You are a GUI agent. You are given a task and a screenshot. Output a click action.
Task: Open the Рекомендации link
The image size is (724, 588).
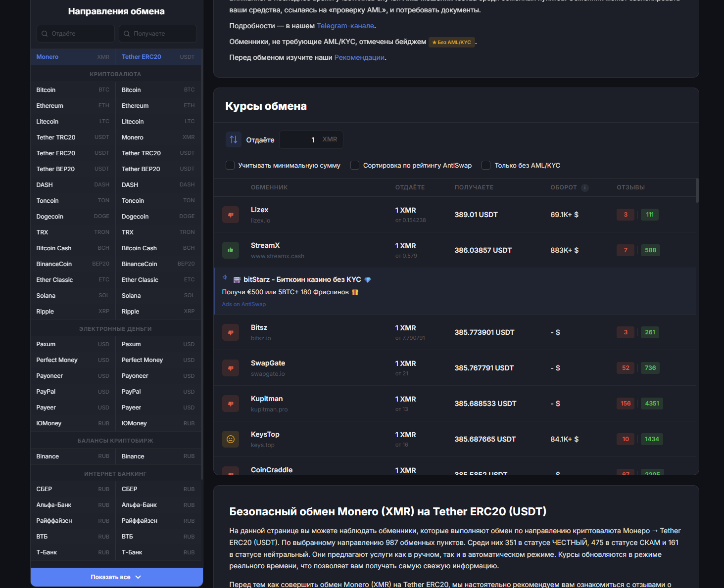tap(359, 57)
